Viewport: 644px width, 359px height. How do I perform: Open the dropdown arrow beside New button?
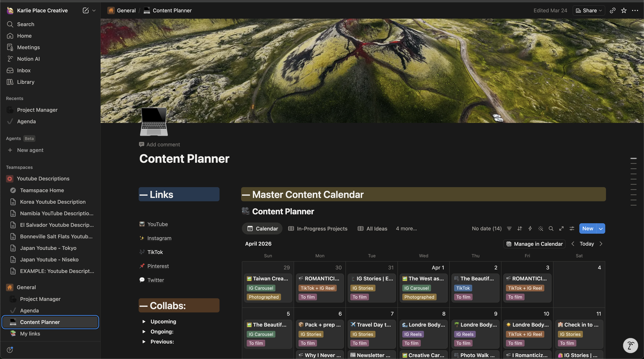[601, 229]
